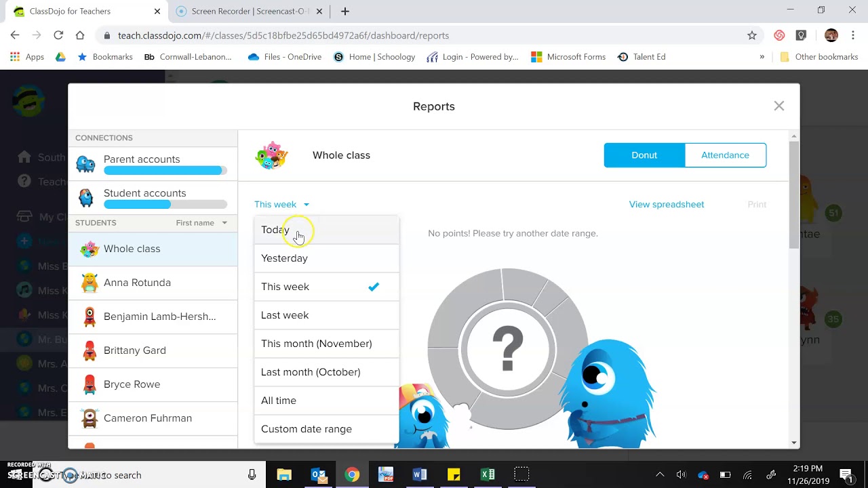Choose This month (November) option
Screen dimensions: 868x488
click(x=326, y=344)
